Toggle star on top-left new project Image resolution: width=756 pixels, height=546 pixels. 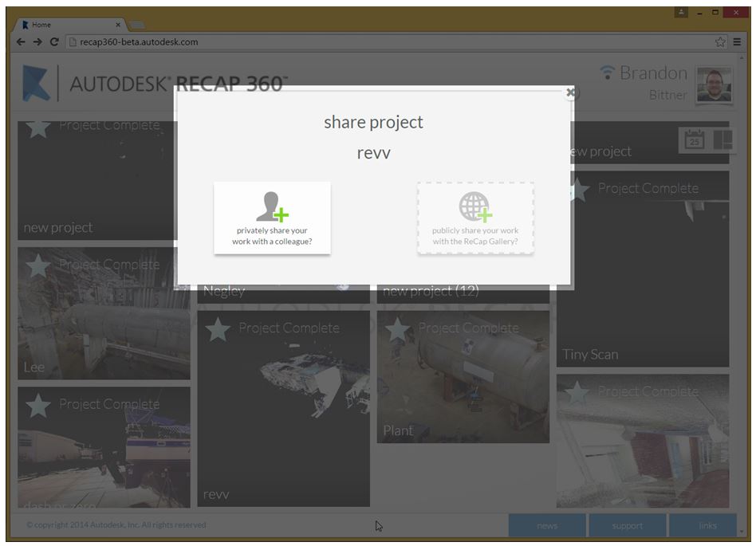[x=38, y=128]
